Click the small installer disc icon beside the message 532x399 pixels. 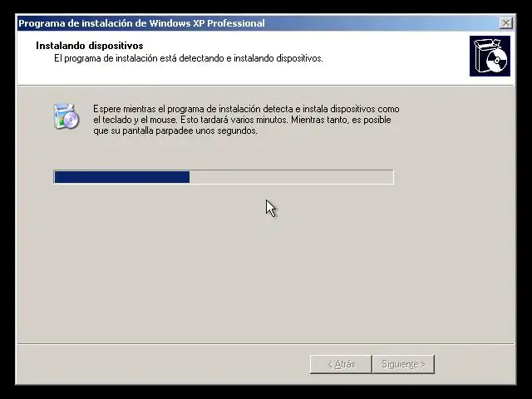66,116
